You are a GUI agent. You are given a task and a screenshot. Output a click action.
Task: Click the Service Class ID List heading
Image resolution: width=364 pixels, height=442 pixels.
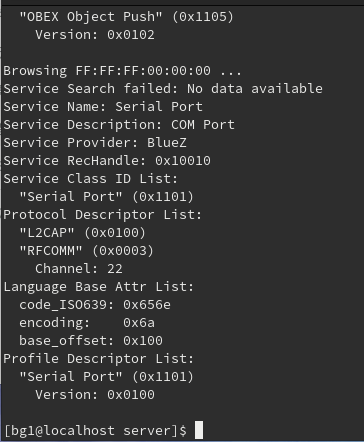pyautogui.click(x=91, y=179)
